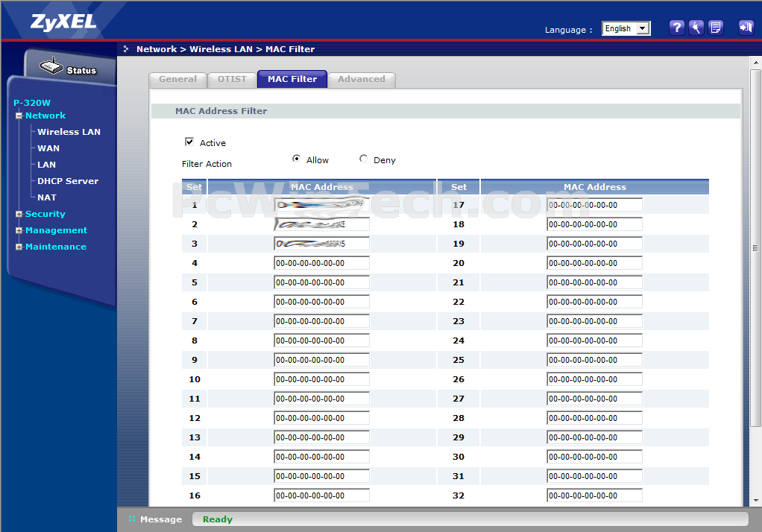Click MAC address field for set 17
Screen dimensions: 762x532
click(594, 205)
